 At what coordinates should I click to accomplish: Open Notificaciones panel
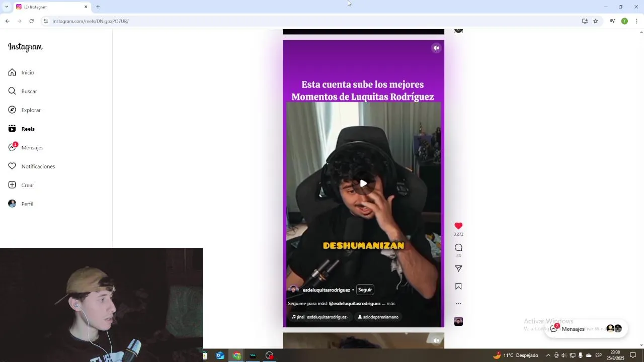pyautogui.click(x=31, y=166)
